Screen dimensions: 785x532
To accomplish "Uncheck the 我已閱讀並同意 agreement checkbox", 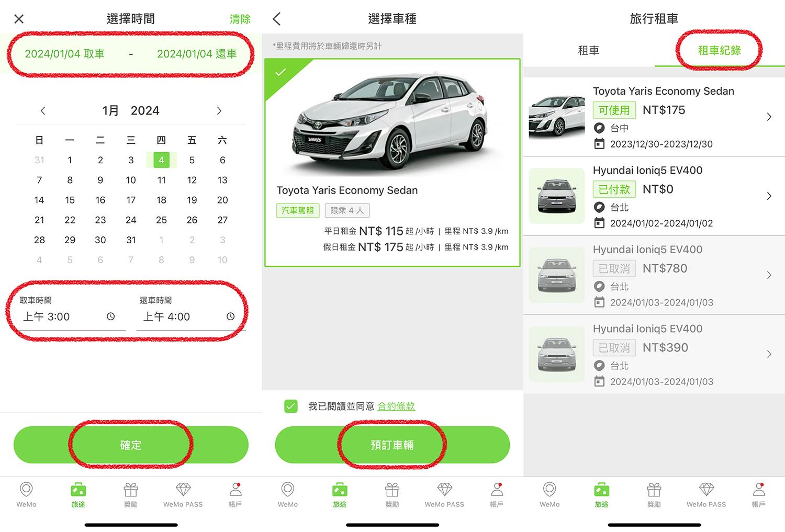I will point(291,406).
